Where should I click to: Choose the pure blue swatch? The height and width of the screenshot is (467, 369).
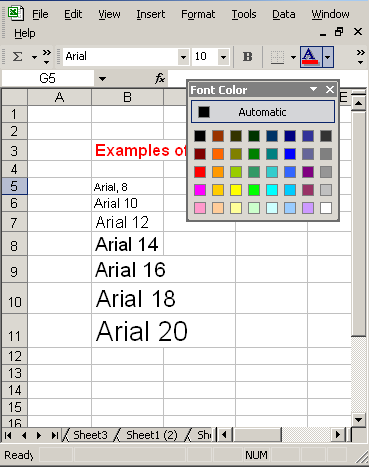pyautogui.click(x=290, y=154)
